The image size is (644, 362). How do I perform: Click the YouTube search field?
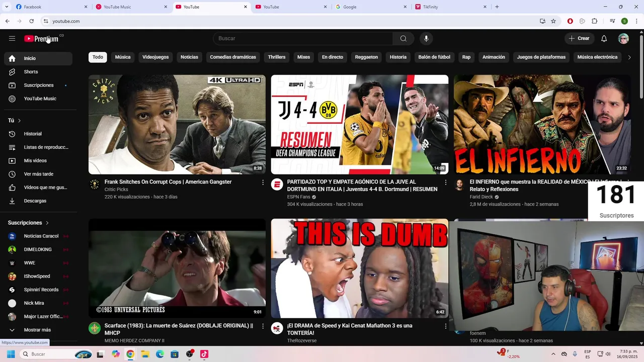(x=303, y=38)
